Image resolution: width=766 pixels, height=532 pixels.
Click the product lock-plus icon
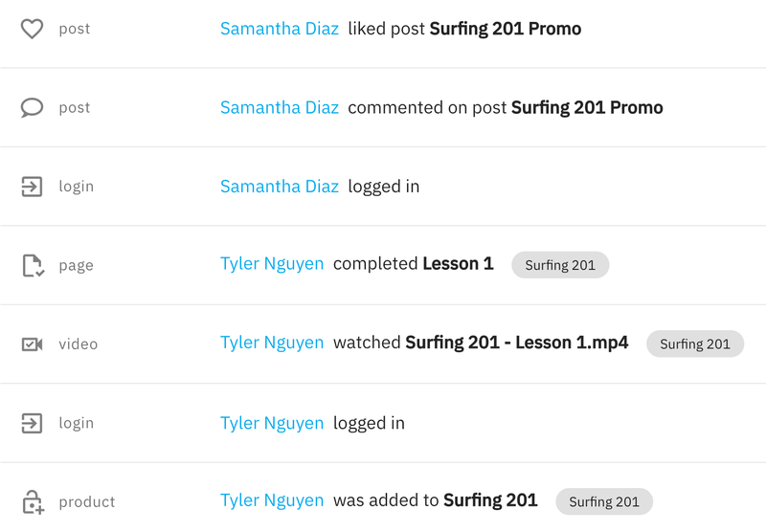[34, 501]
